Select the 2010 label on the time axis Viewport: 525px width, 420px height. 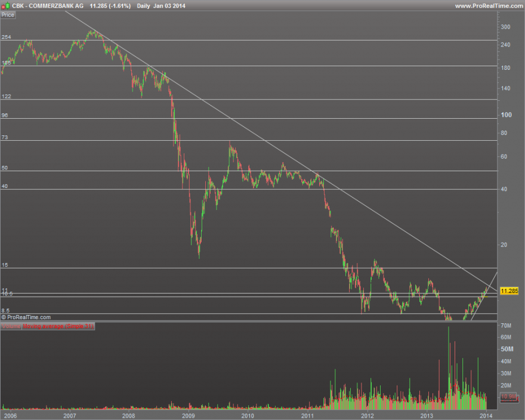click(x=248, y=416)
